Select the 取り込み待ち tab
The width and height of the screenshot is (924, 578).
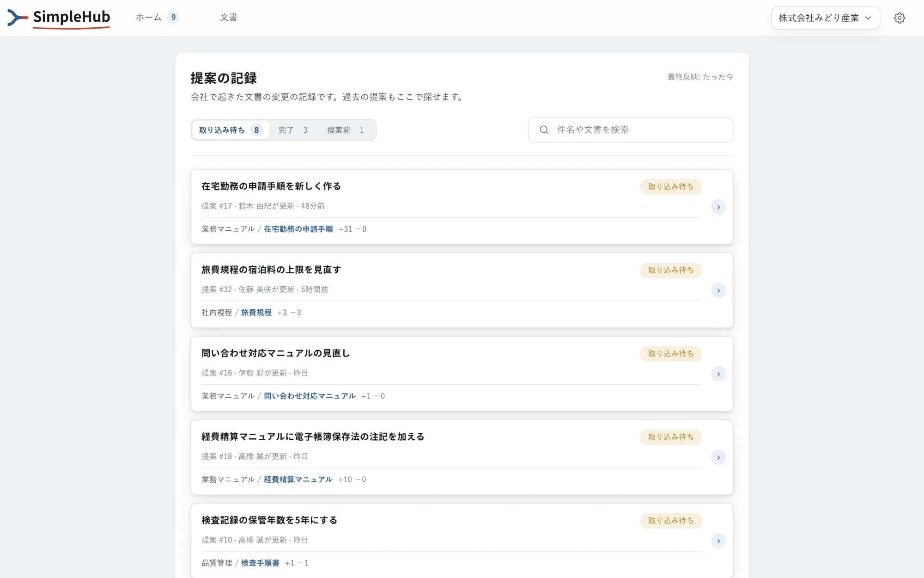pyautogui.click(x=231, y=130)
